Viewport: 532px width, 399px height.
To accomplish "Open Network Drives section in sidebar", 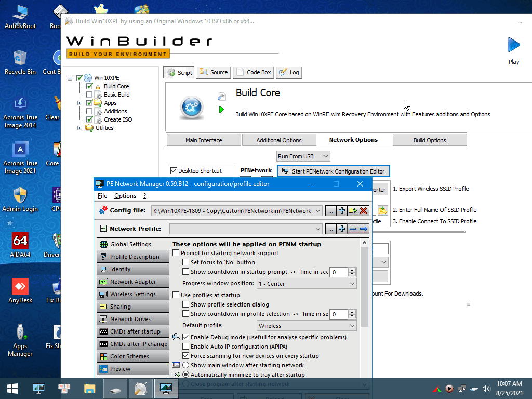I will [132, 319].
